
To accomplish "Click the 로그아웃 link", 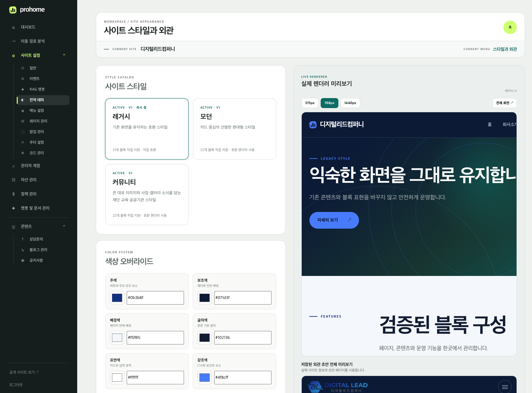I will point(16,385).
